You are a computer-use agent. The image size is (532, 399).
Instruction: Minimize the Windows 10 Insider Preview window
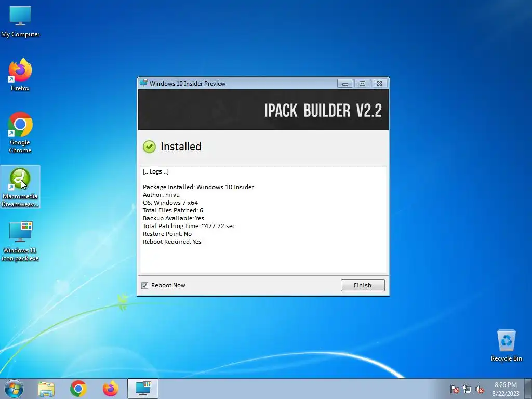345,84
